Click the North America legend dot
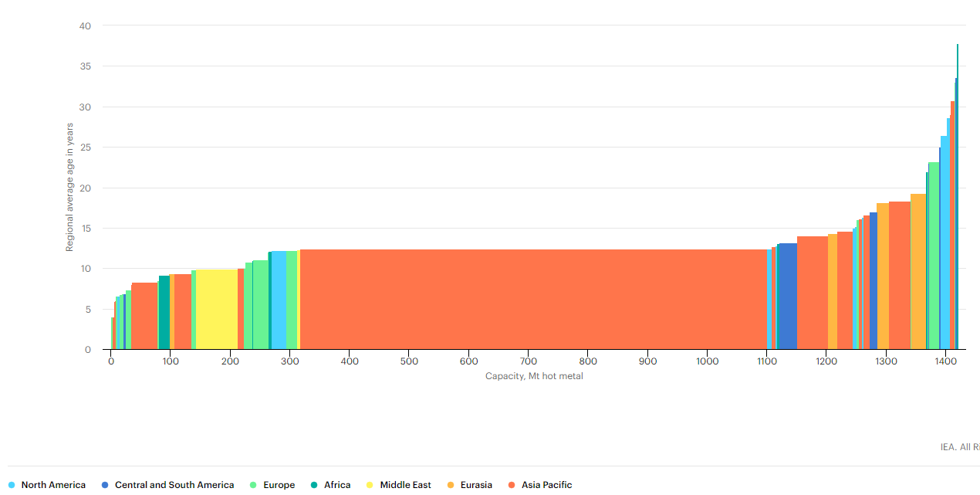The image size is (980, 495). (x=12, y=485)
